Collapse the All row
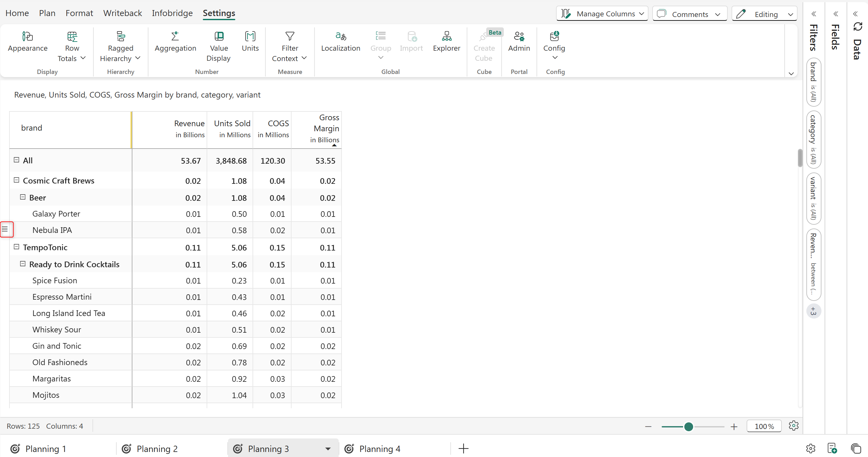This screenshot has height=457, width=868. click(16, 160)
